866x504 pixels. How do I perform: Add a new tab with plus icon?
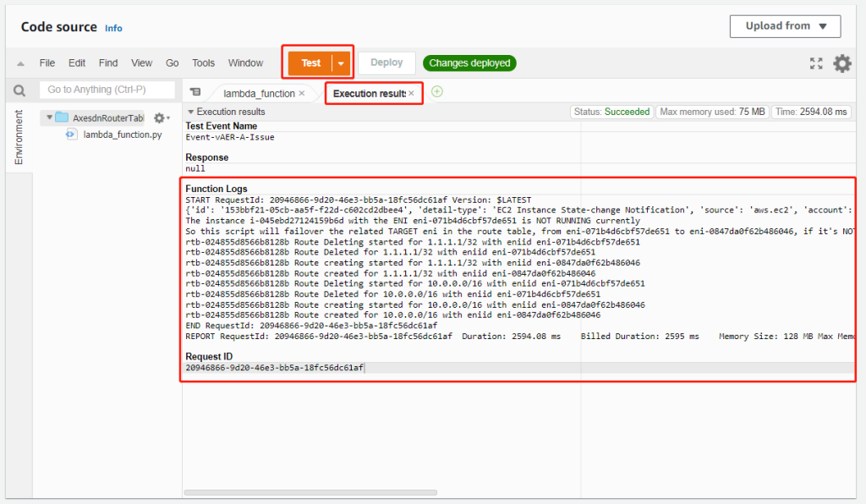[437, 92]
